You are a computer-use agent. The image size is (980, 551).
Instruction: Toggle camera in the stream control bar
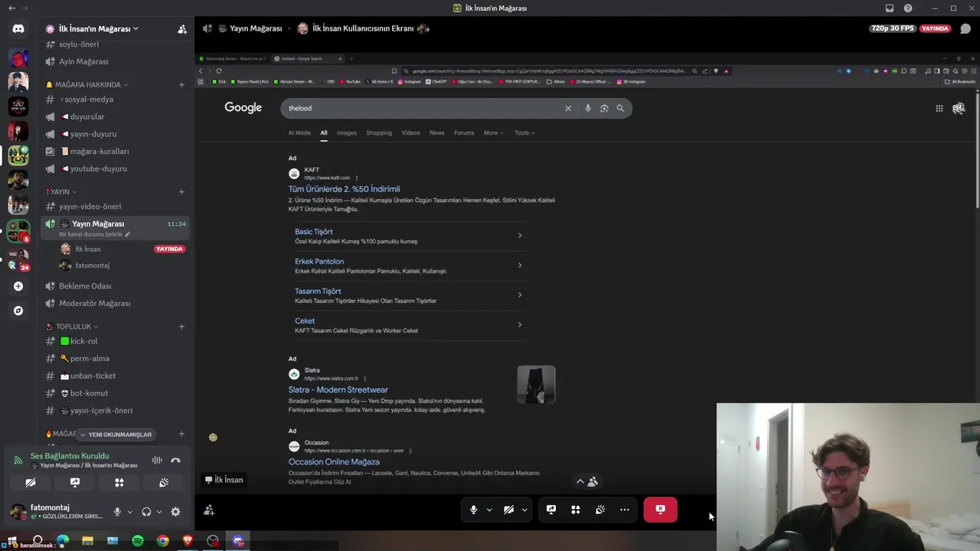tap(508, 510)
